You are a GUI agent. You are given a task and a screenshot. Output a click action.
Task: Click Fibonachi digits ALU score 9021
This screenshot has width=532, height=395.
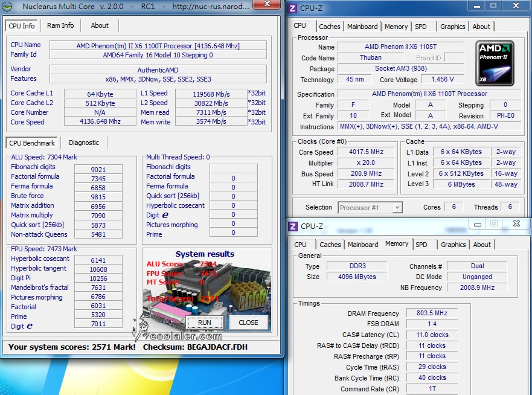(98, 169)
